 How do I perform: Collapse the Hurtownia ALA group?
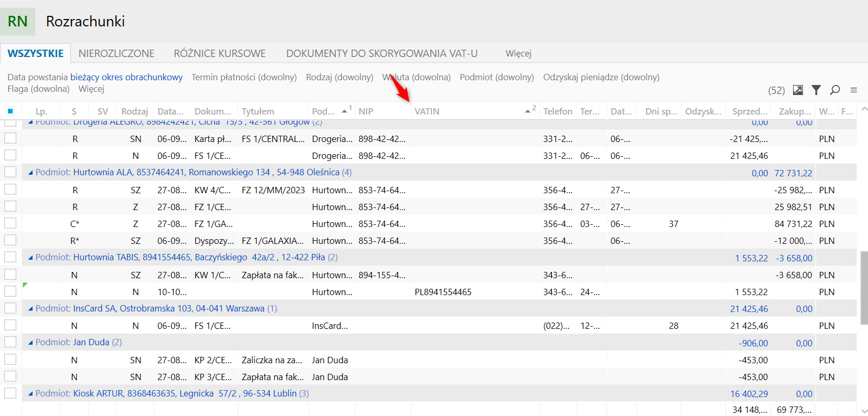click(31, 173)
